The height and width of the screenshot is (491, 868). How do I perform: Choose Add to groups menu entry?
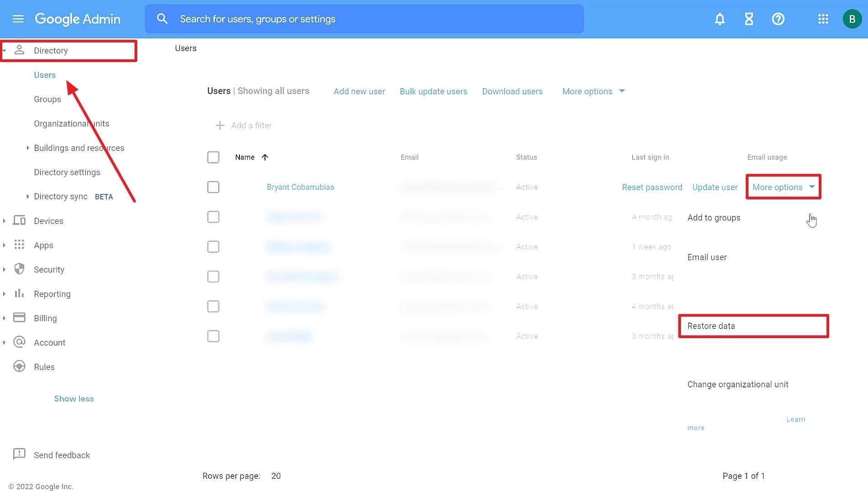(x=714, y=218)
